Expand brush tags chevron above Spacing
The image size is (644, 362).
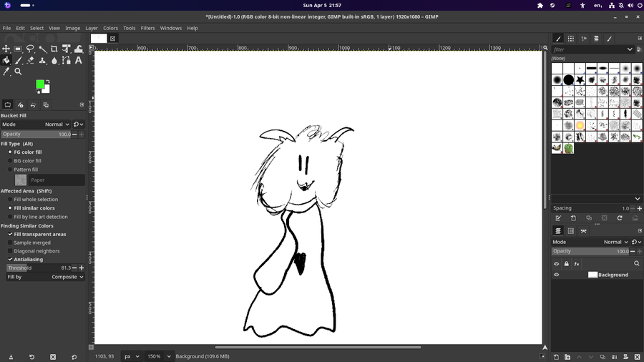637,199
